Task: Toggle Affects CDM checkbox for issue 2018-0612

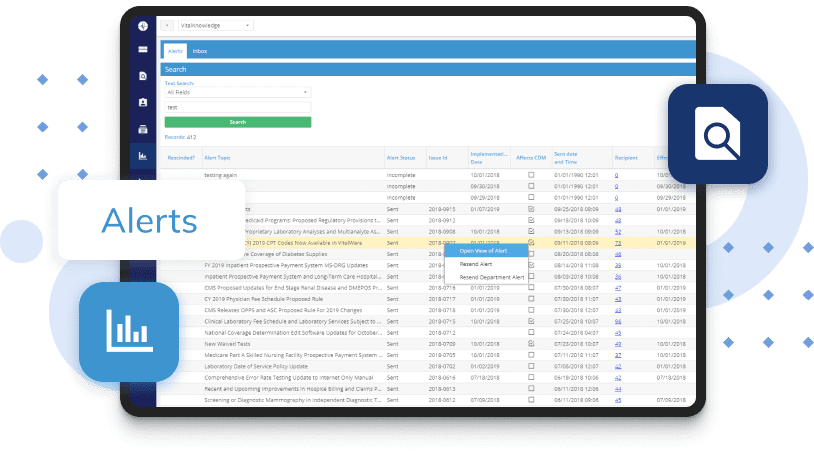Action: [531, 400]
